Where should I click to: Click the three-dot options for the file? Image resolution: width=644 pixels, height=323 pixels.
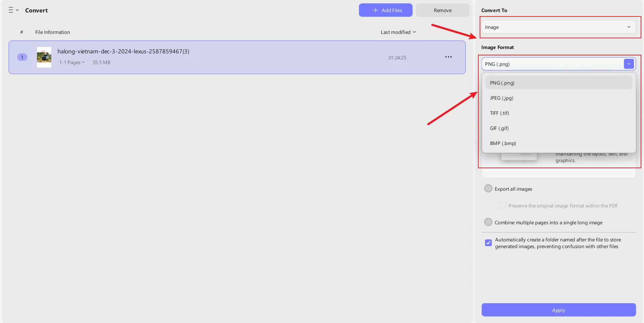(x=448, y=57)
